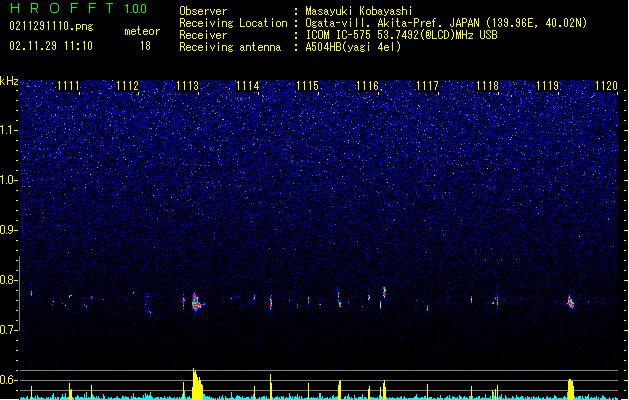
Task: Click the 1116 time marker
Action: click(367, 86)
